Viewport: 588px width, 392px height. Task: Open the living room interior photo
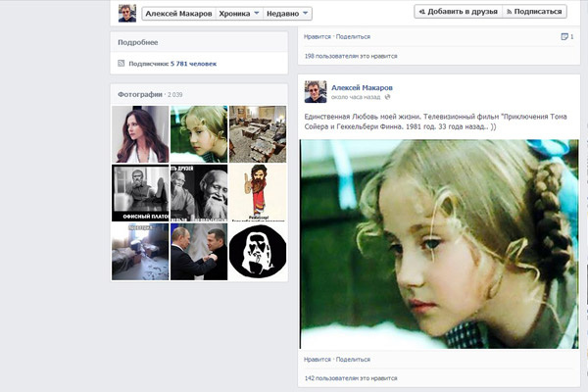click(258, 134)
